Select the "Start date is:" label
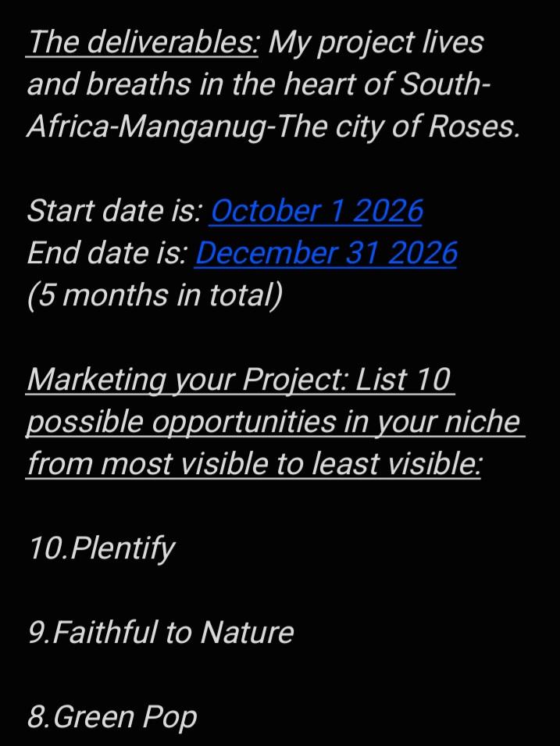The height and width of the screenshot is (746, 560). 115,211
